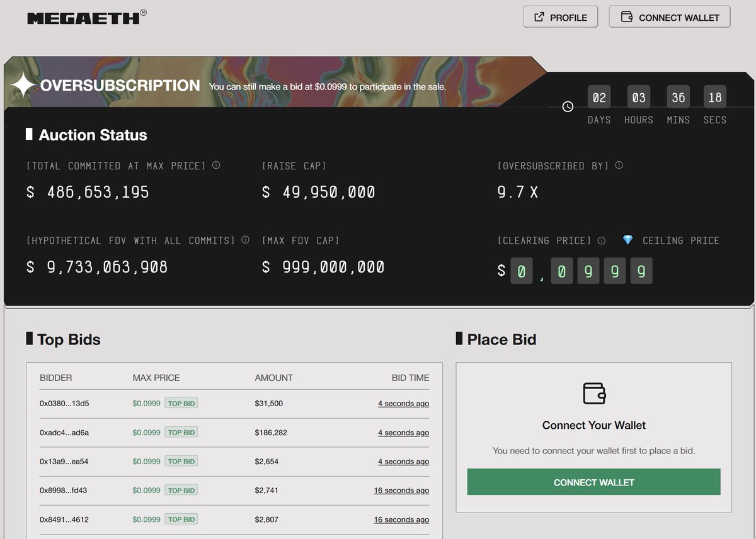The height and width of the screenshot is (539, 756).
Task: Click the AMOUNT column header
Action: [274, 378]
